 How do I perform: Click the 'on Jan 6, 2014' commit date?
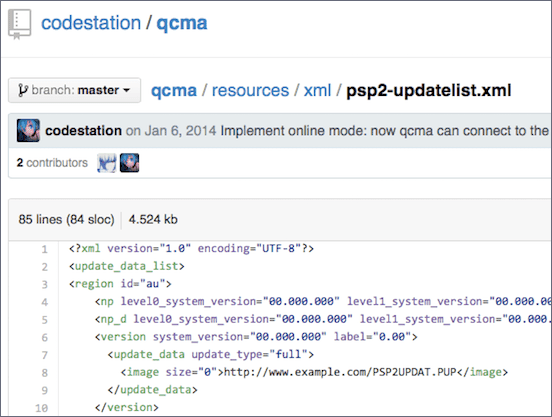click(x=171, y=131)
